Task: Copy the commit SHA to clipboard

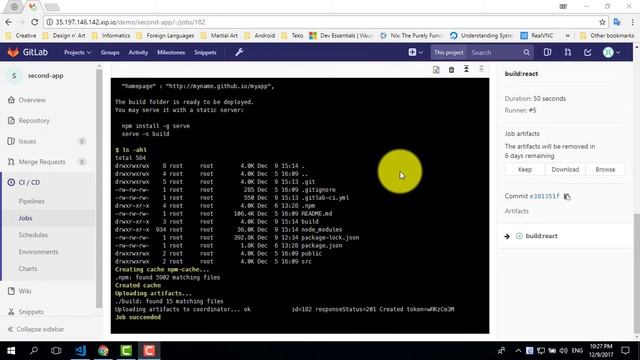Action: coord(567,196)
